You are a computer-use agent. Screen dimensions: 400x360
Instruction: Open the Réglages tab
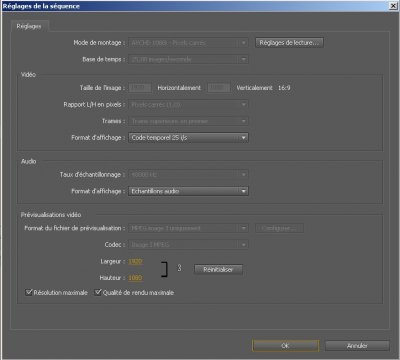tap(29, 26)
